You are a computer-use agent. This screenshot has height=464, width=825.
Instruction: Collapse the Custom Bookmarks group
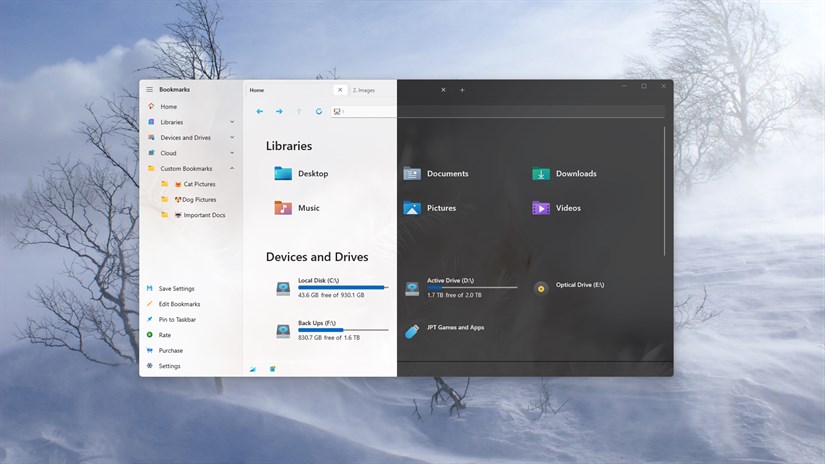click(232, 169)
